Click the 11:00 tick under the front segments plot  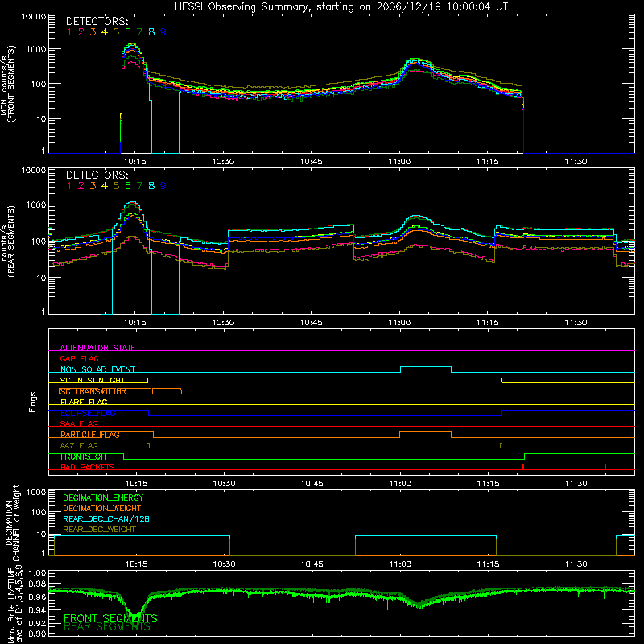coord(399,162)
